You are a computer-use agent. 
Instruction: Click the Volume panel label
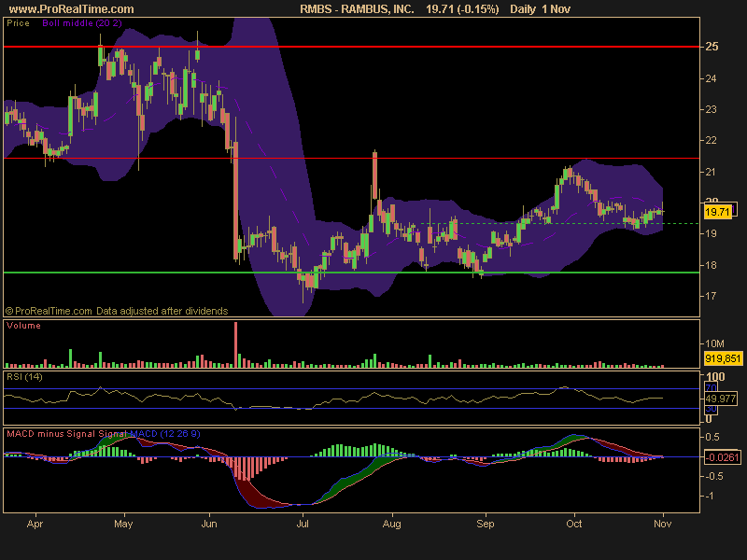click(23, 326)
